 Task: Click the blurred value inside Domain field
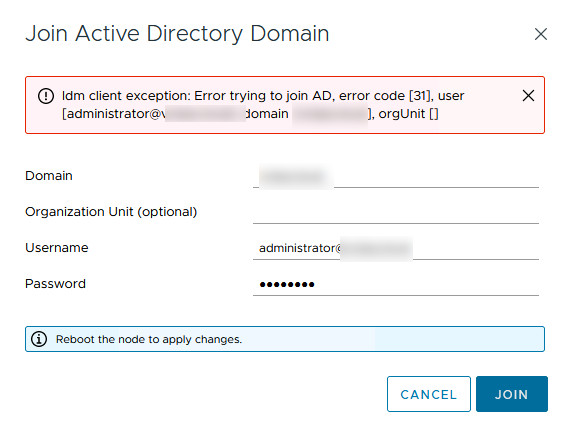click(x=296, y=177)
